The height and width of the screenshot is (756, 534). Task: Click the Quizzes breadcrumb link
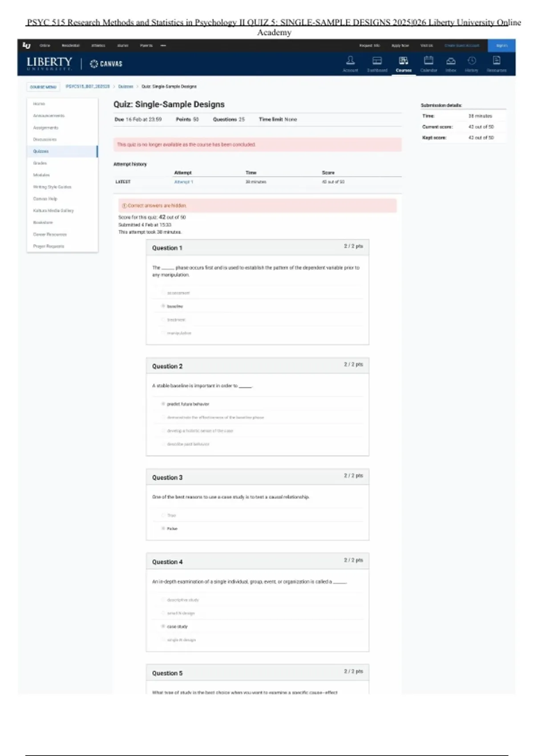125,87
